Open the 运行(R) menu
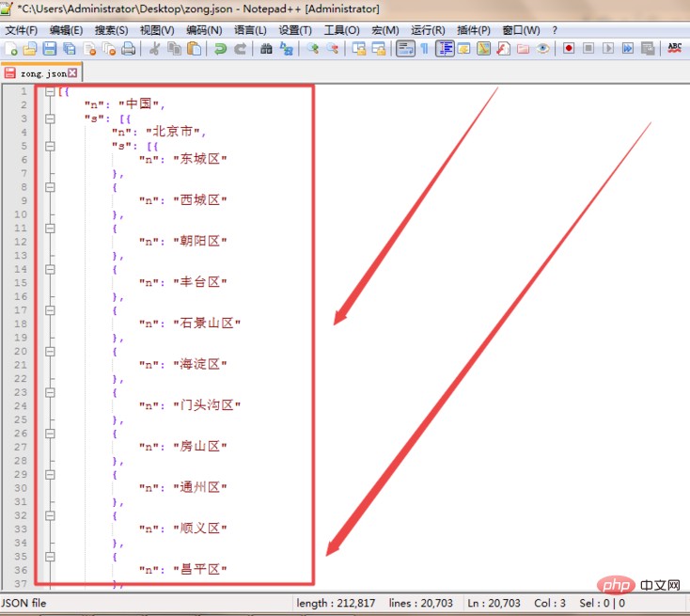Image resolution: width=690 pixels, height=616 pixels. tap(428, 30)
